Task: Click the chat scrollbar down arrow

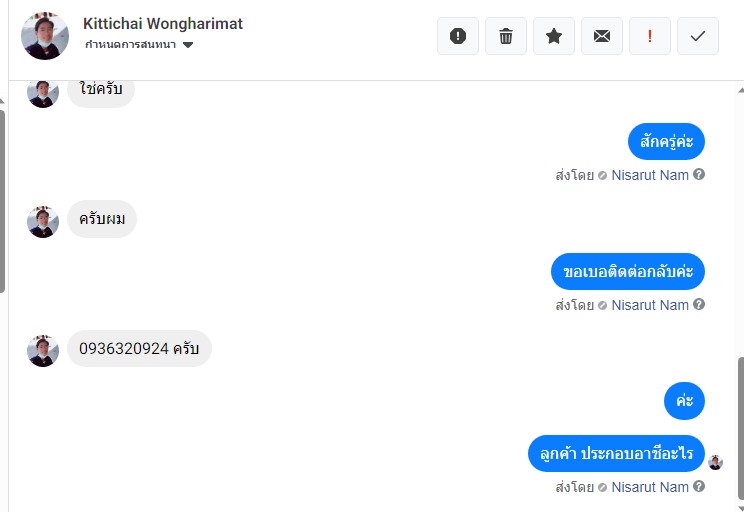Action: click(x=741, y=508)
